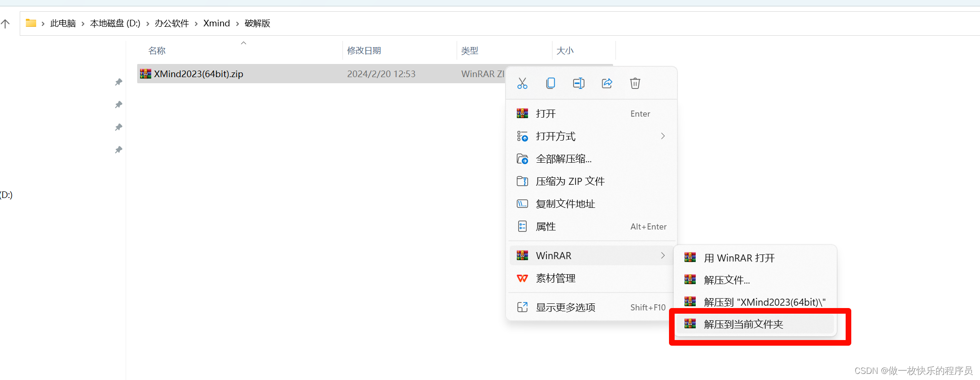Expand chevron after Xmind breadcrumb

coord(237,24)
